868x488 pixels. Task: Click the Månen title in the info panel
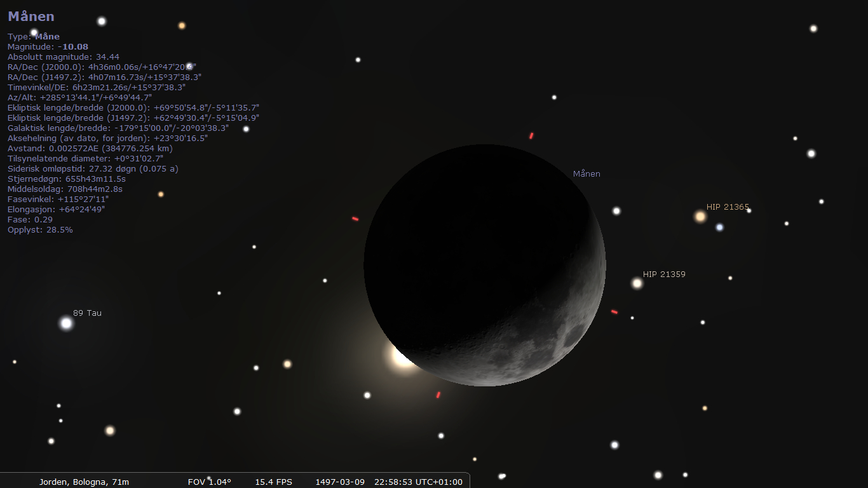31,17
